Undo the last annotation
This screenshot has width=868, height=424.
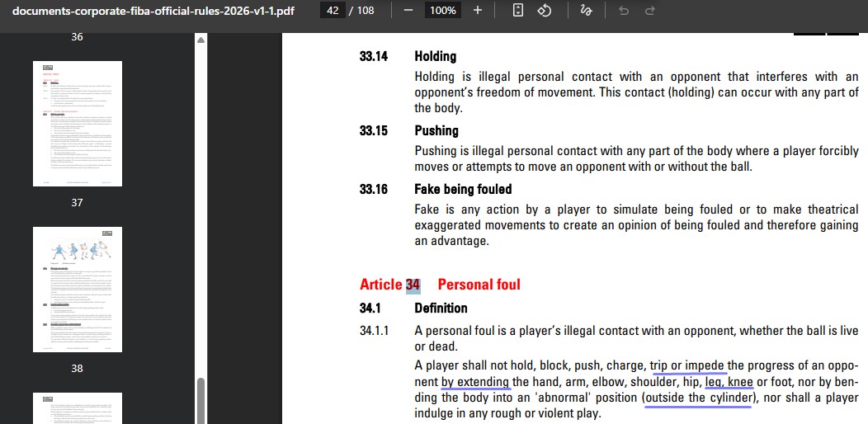pos(624,11)
